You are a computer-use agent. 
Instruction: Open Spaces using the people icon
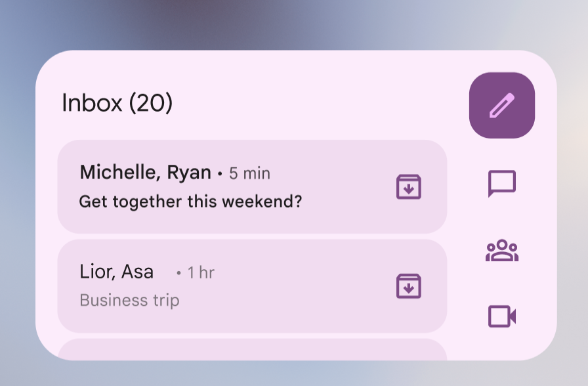(x=501, y=252)
